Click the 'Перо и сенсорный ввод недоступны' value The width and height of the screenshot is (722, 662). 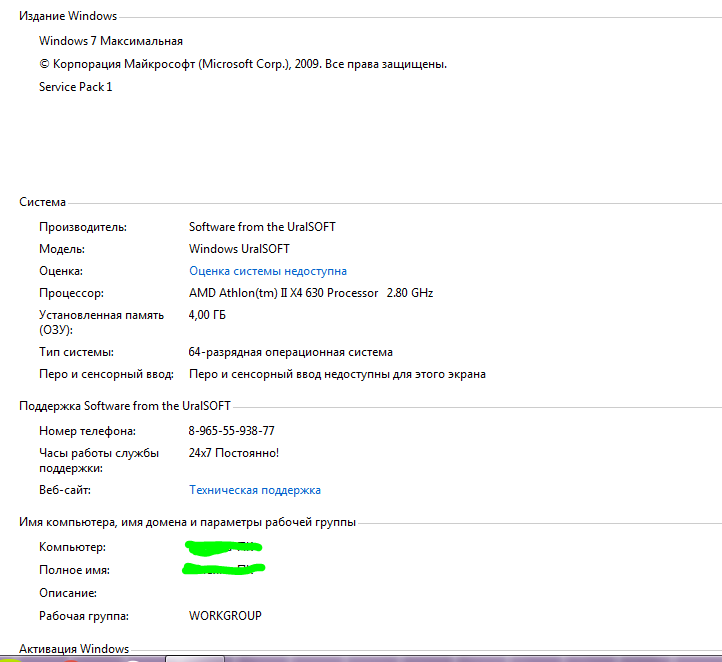click(337, 374)
